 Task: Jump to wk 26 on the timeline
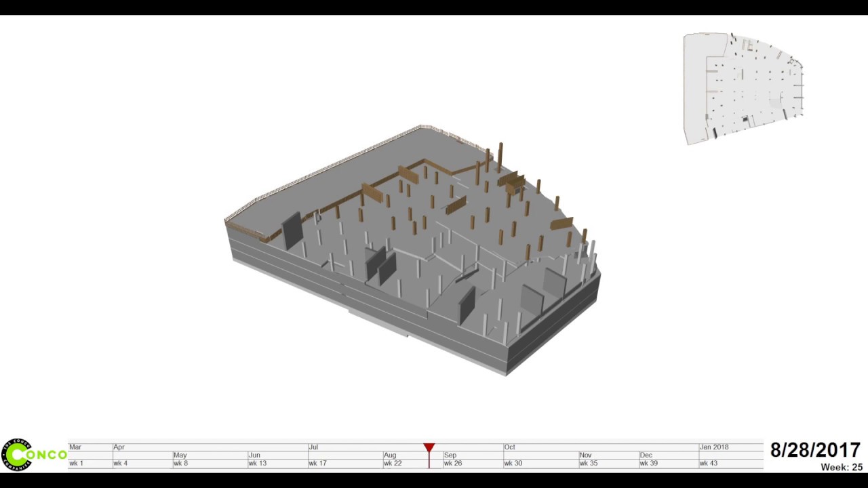[453, 464]
